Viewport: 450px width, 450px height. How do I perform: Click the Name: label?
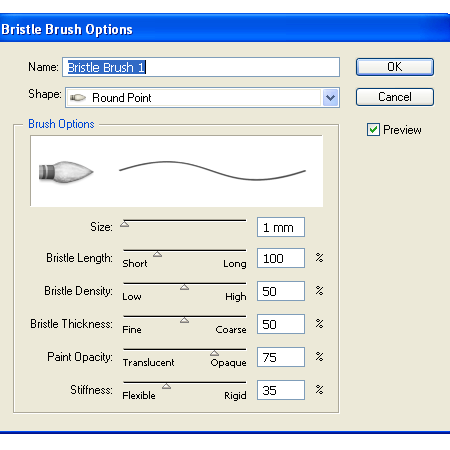(x=43, y=67)
